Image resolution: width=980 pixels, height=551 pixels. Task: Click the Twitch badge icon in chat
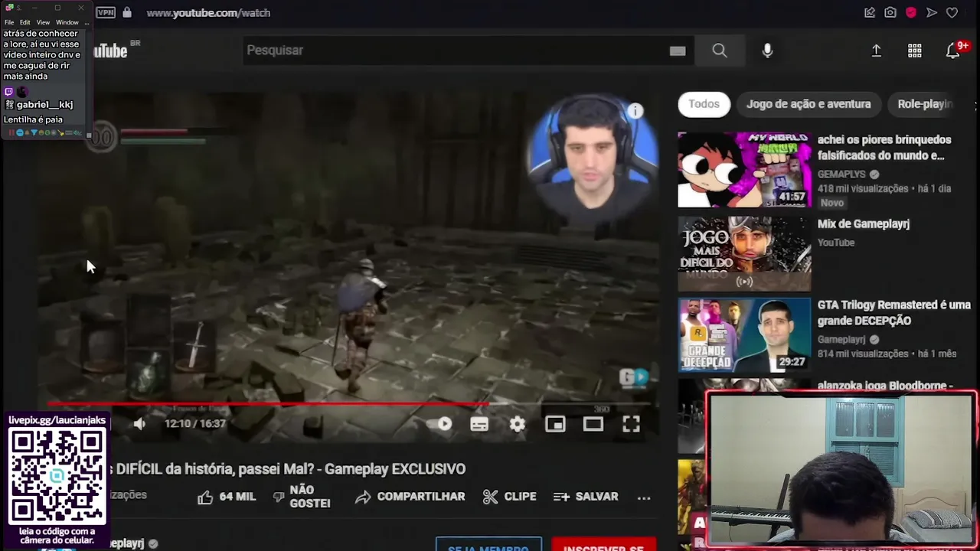click(x=8, y=92)
